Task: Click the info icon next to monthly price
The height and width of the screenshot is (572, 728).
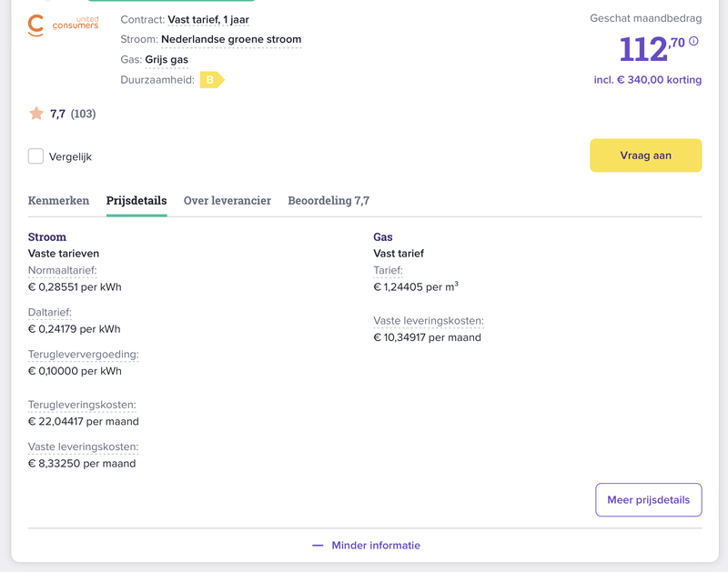Action: click(x=693, y=42)
